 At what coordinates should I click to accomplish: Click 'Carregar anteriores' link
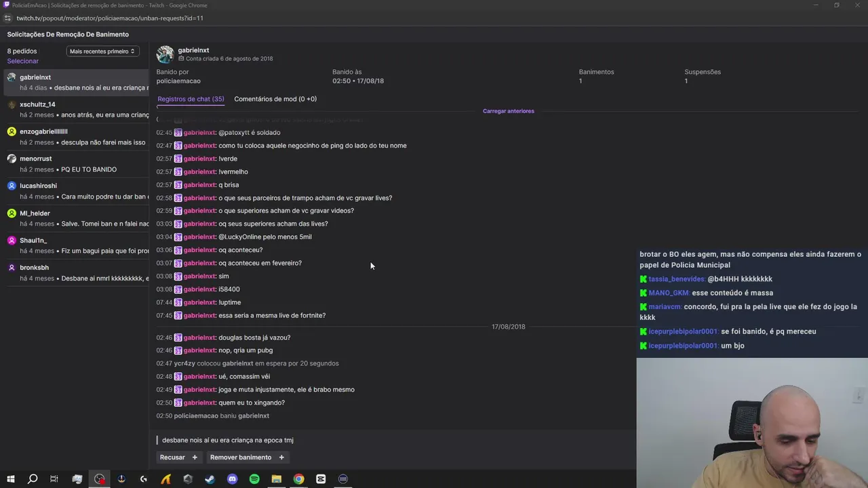[x=509, y=111]
